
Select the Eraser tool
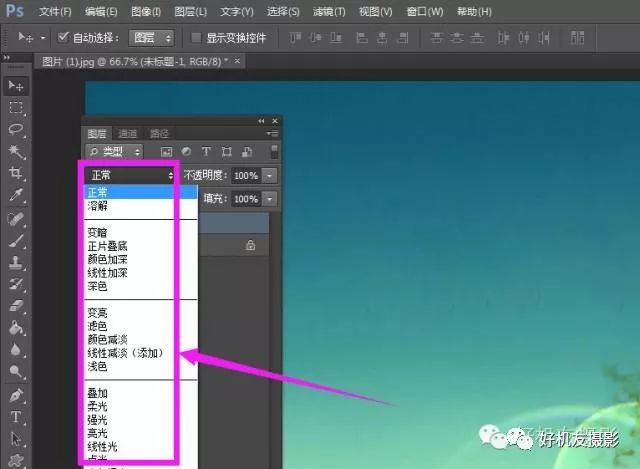coord(16,306)
